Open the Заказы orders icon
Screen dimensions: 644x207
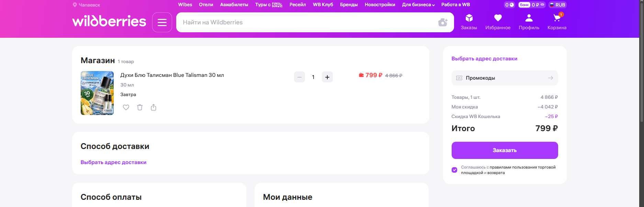click(x=469, y=22)
